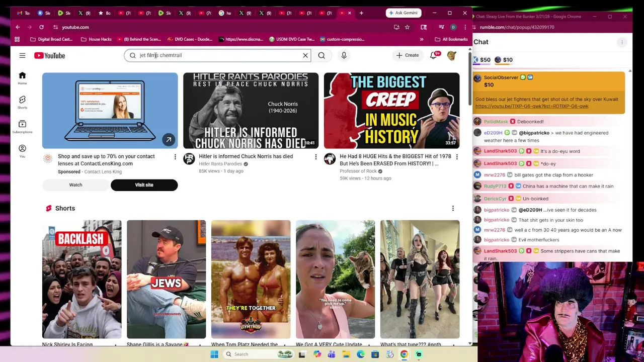Select the $50 rant filter in Rumble chat
The image size is (644, 362).
tap(481, 60)
